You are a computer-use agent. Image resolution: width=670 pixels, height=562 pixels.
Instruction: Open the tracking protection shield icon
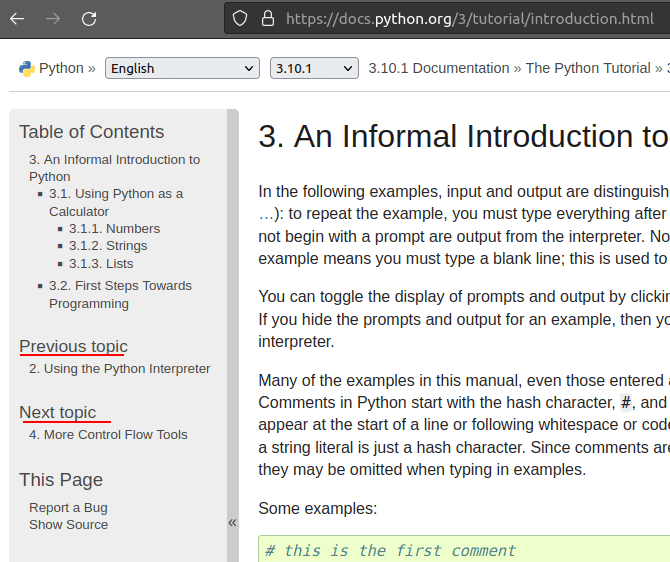pos(240,19)
